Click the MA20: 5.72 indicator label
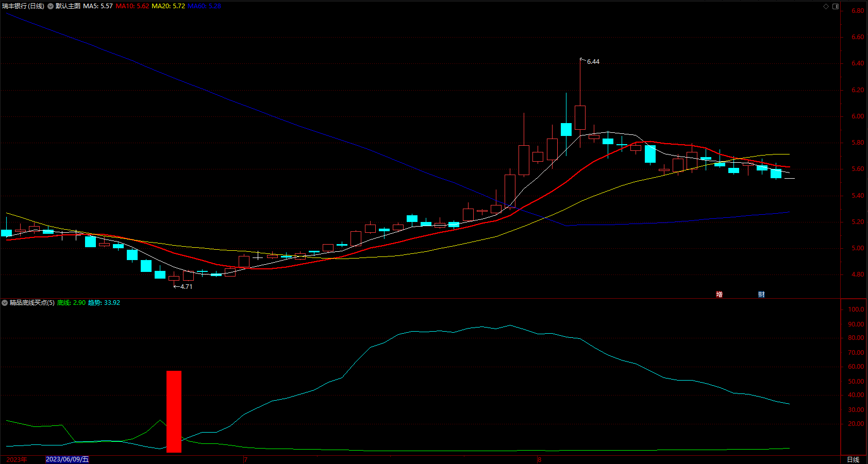The image size is (868, 464). [168, 6]
